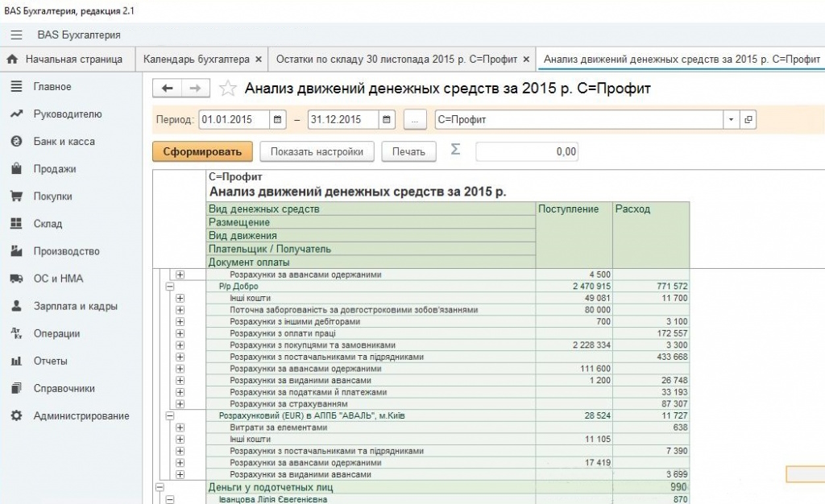Screen dimensions: 825x504
Task: Open calendar for start date 01.01.2015
Action: coord(277,120)
